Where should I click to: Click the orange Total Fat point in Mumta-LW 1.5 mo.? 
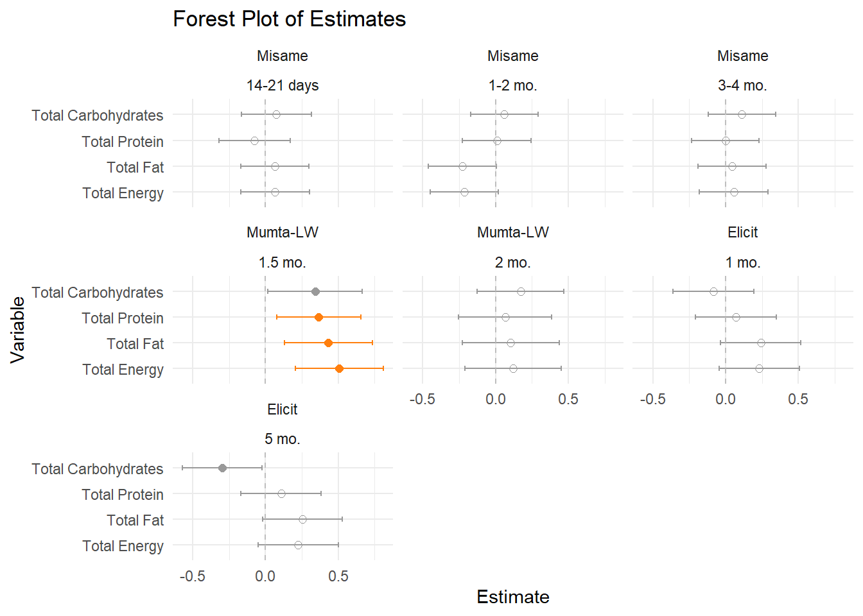pos(328,343)
